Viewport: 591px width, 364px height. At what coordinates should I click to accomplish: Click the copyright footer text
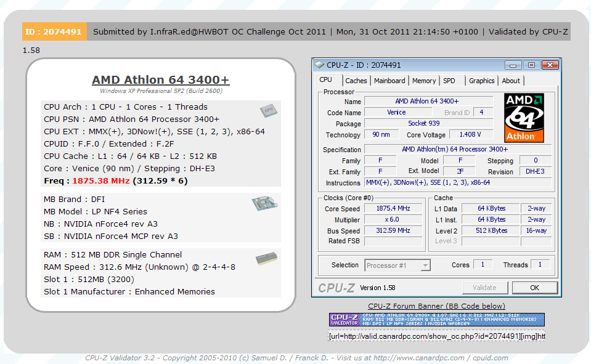point(296,358)
